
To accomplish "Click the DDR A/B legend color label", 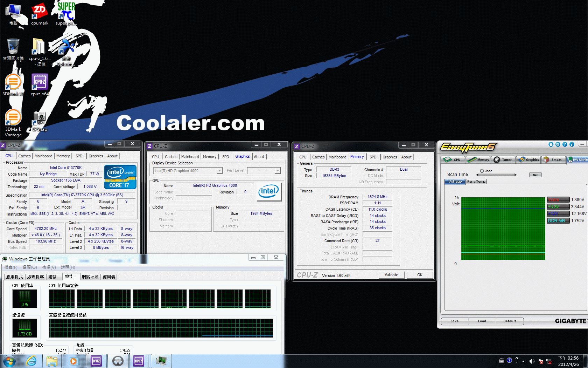I will click(x=558, y=221).
